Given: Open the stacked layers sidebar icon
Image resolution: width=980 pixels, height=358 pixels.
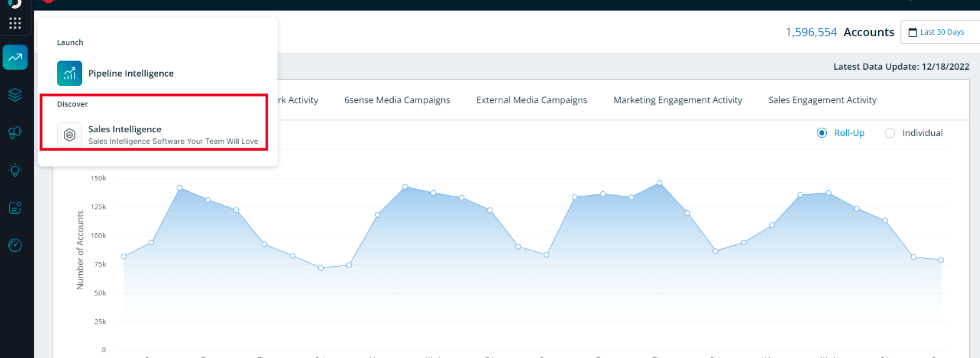Looking at the screenshot, I should tap(15, 95).
